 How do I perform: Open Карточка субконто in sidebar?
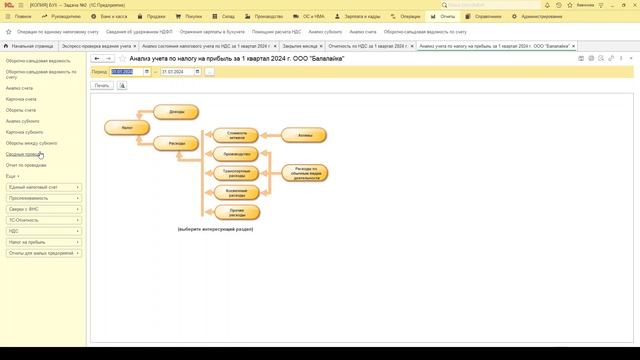[24, 132]
